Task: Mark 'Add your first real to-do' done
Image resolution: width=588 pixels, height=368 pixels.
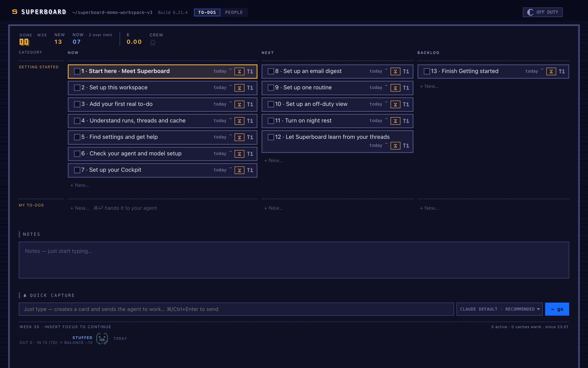Action: tap(77, 104)
